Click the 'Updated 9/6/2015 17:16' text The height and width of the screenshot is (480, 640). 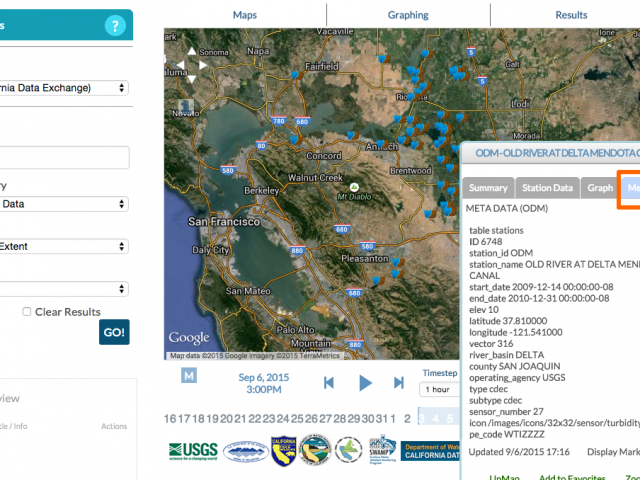coord(519,452)
